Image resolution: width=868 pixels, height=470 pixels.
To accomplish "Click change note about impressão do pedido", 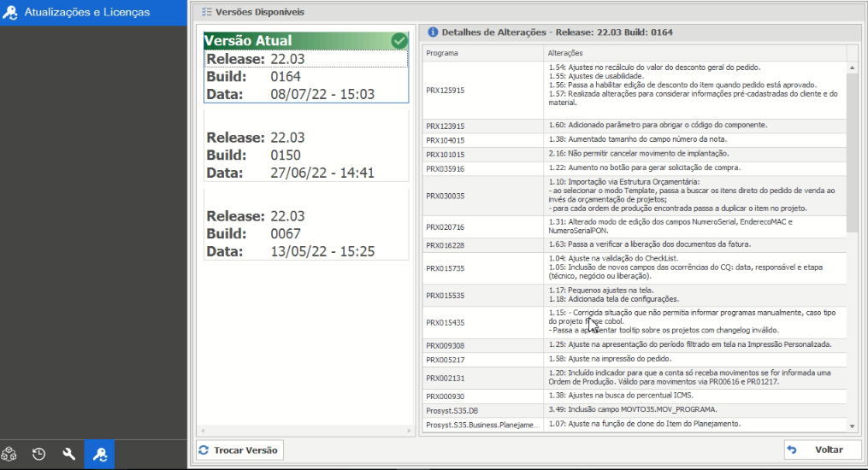I will (x=610, y=358).
